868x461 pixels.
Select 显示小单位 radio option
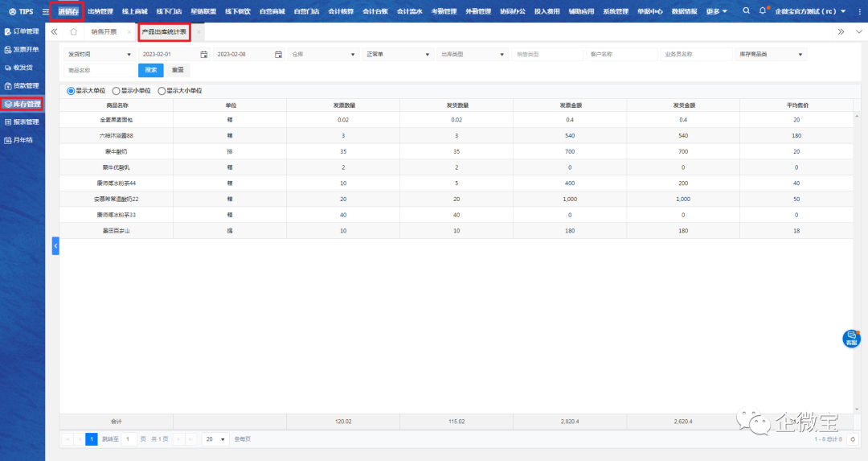point(117,91)
